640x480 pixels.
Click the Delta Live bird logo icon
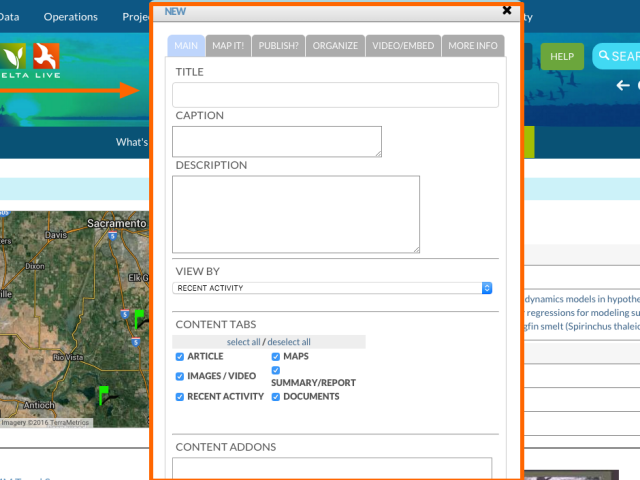point(46,56)
